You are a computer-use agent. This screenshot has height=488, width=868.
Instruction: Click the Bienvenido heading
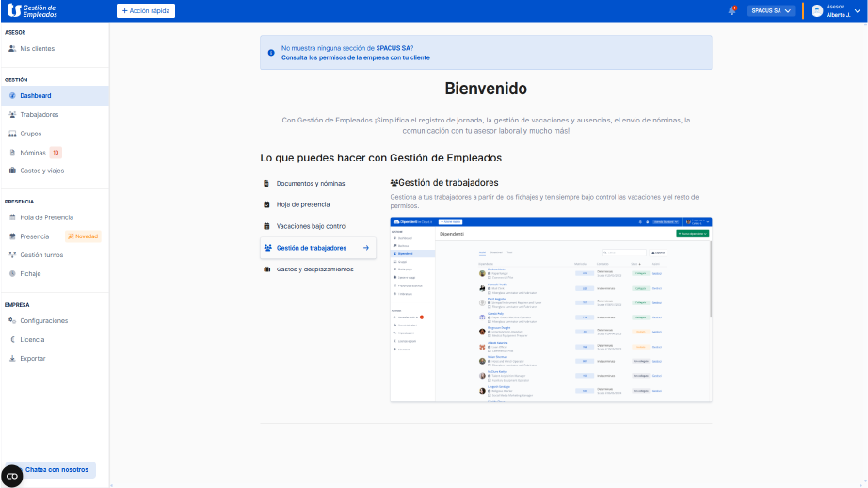click(x=486, y=89)
